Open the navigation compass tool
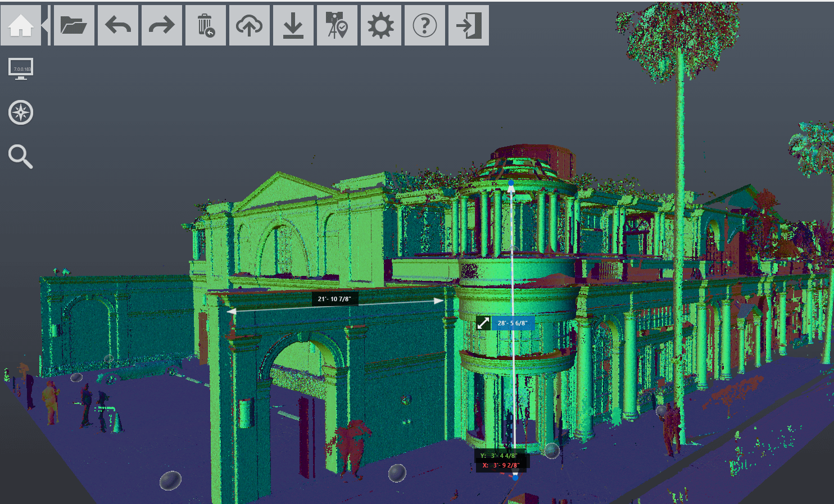Image resolution: width=834 pixels, height=504 pixels. pyautogui.click(x=21, y=112)
